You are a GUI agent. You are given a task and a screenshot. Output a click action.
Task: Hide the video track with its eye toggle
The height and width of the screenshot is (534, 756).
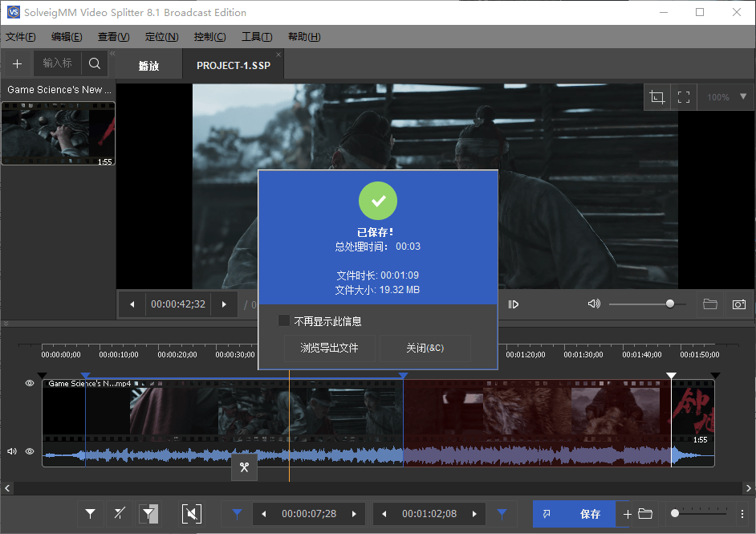29,383
